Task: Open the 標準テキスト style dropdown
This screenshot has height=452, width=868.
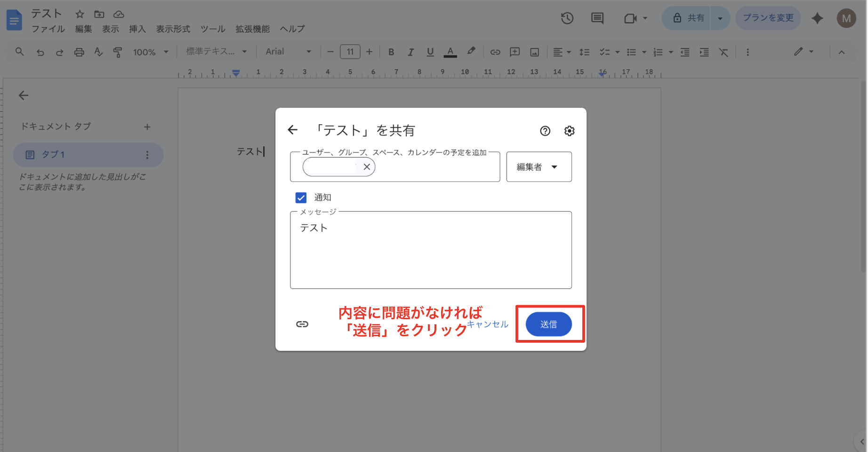Action: pos(217,52)
